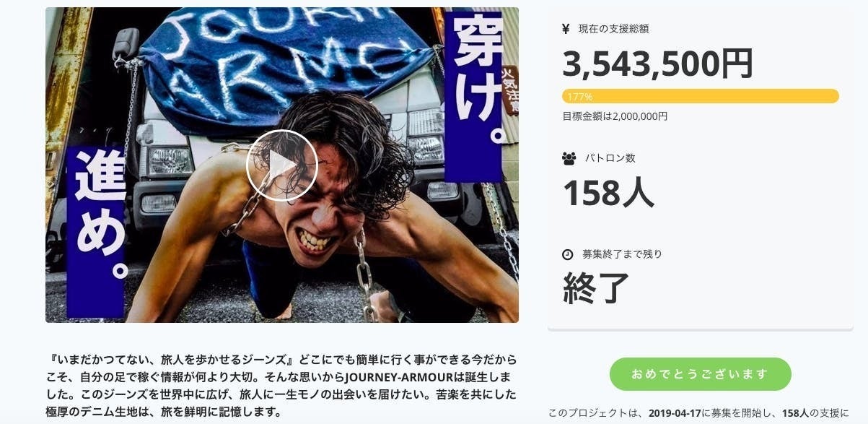868x424 pixels.
Task: Click the 3,543,500円 total amount
Action: (657, 64)
